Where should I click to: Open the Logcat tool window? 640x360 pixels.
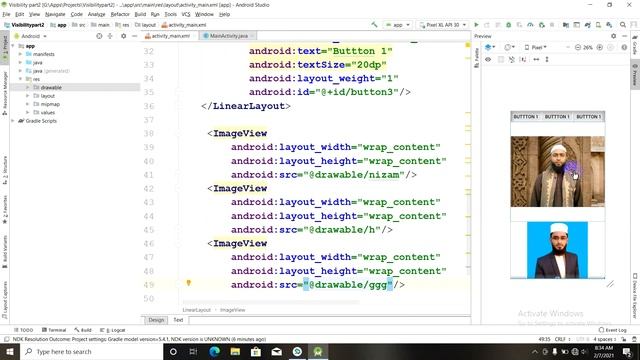pos(113,330)
